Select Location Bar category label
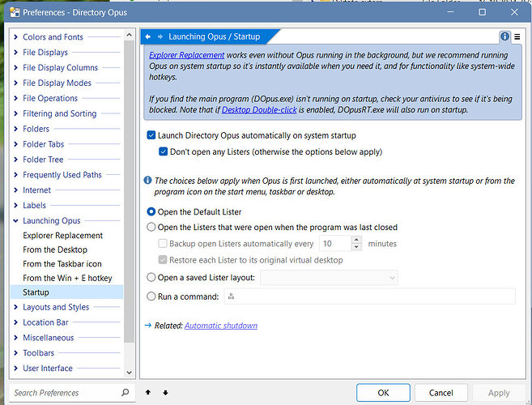The width and height of the screenshot is (532, 405). pyautogui.click(x=45, y=322)
